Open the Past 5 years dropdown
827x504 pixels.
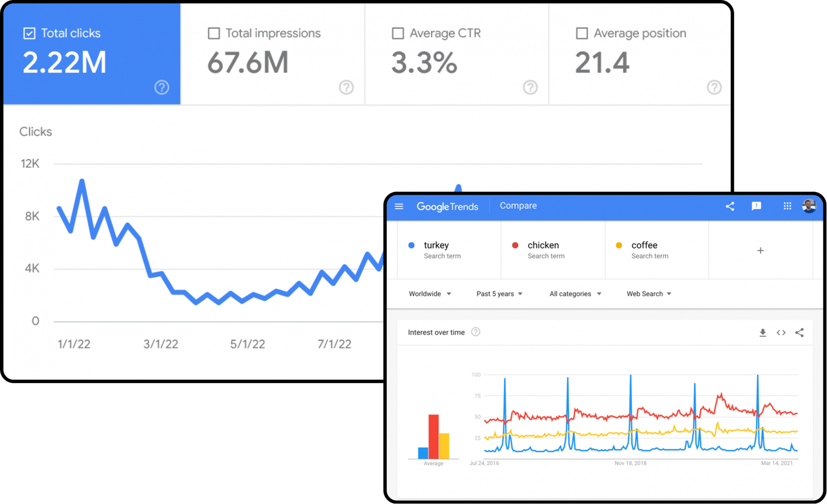coord(499,294)
